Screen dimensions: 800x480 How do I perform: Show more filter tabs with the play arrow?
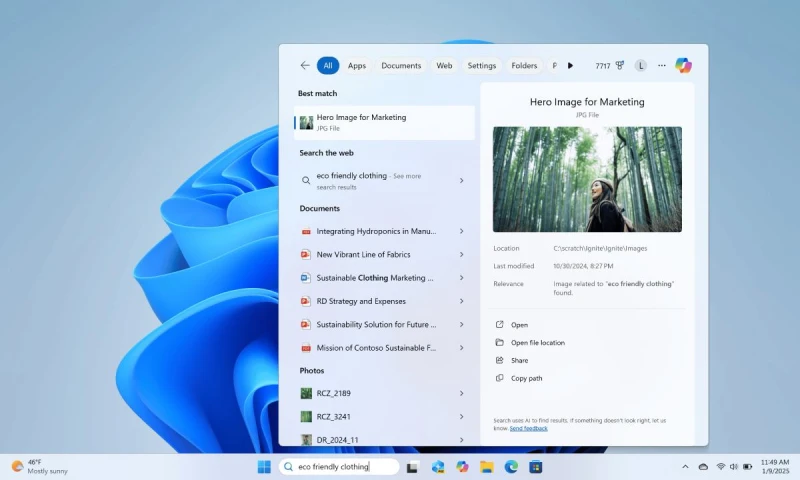pos(570,65)
